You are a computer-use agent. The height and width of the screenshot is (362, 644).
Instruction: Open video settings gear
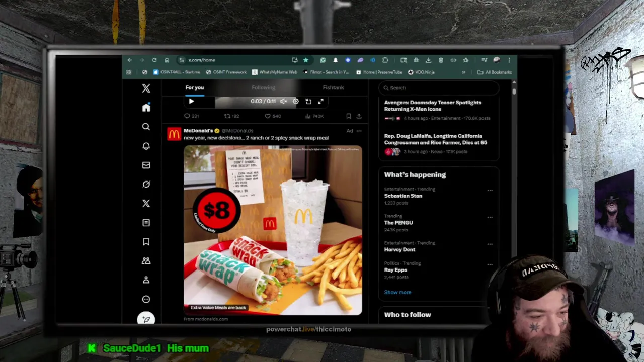296,101
